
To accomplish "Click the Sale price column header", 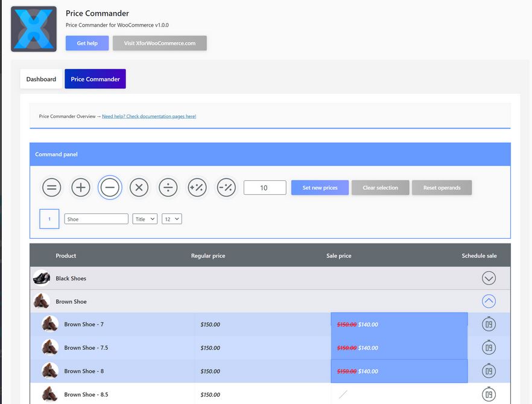I will 339,256.
